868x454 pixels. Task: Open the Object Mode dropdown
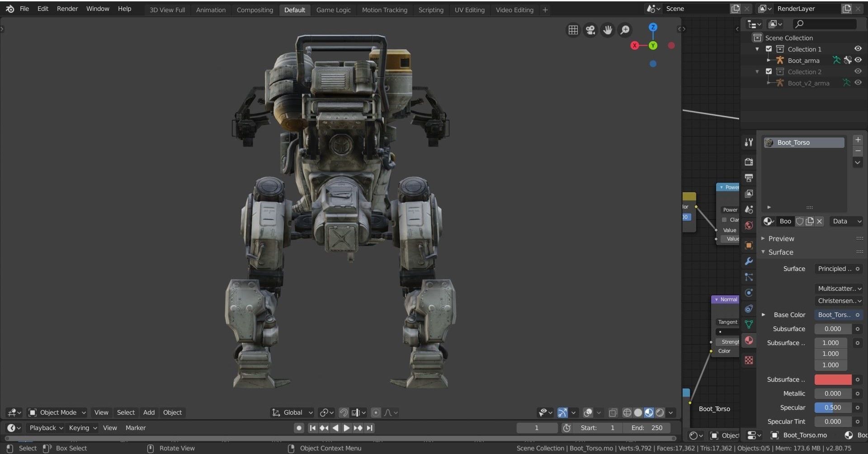click(57, 412)
